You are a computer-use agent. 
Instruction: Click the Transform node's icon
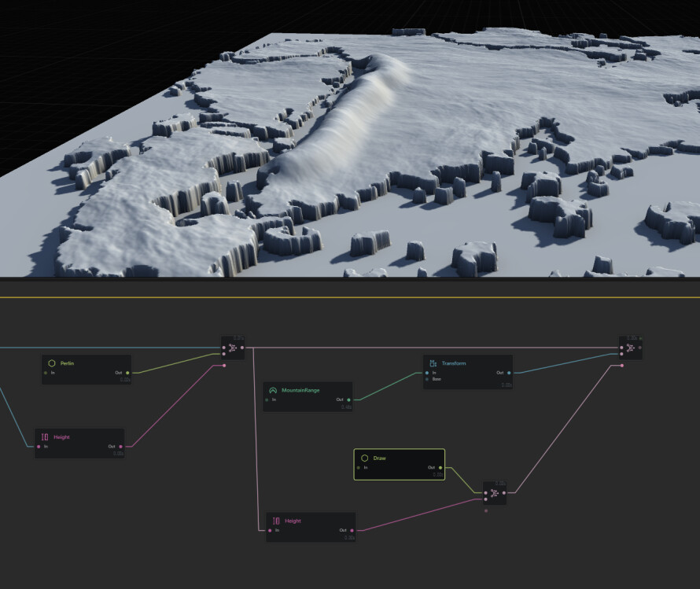[433, 363]
